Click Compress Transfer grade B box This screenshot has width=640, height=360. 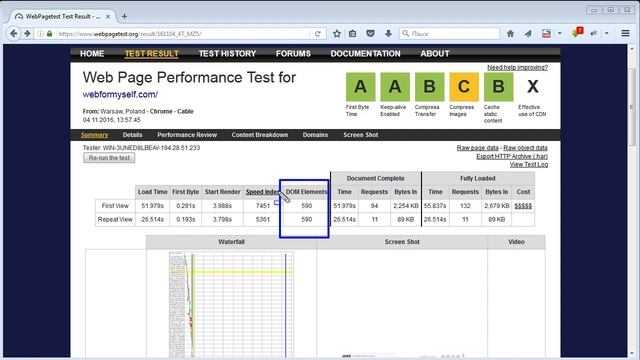429,87
